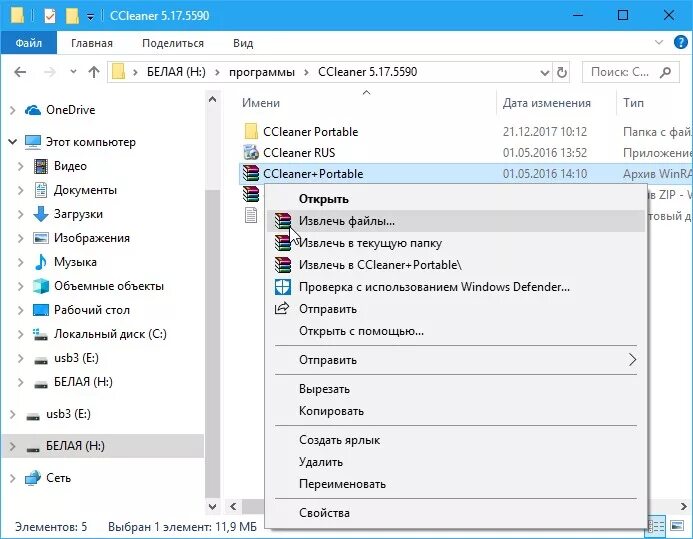Collapse the Этот компьютер tree node
693x539 pixels.
(x=13, y=142)
